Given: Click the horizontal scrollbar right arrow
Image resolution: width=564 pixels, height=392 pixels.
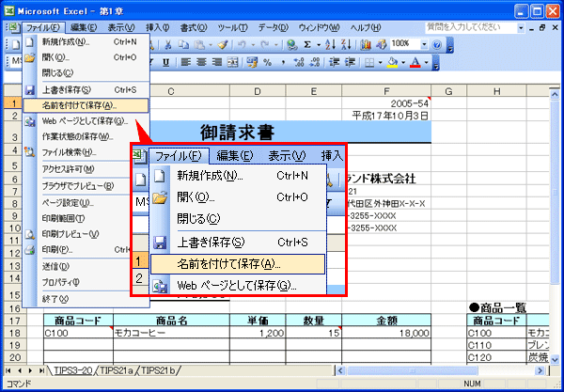Looking at the screenshot, I should pyautogui.click(x=540, y=370).
